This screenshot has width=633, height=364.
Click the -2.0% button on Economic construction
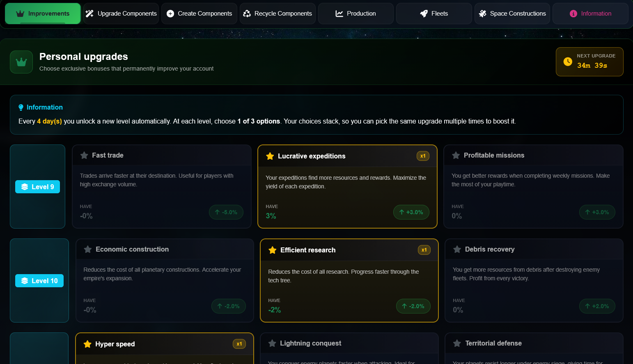[x=229, y=306]
